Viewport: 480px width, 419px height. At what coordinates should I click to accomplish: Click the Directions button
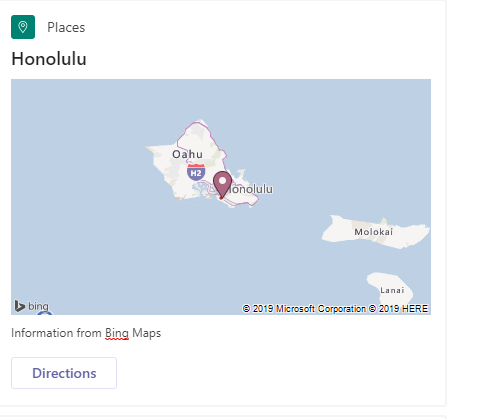tap(64, 373)
